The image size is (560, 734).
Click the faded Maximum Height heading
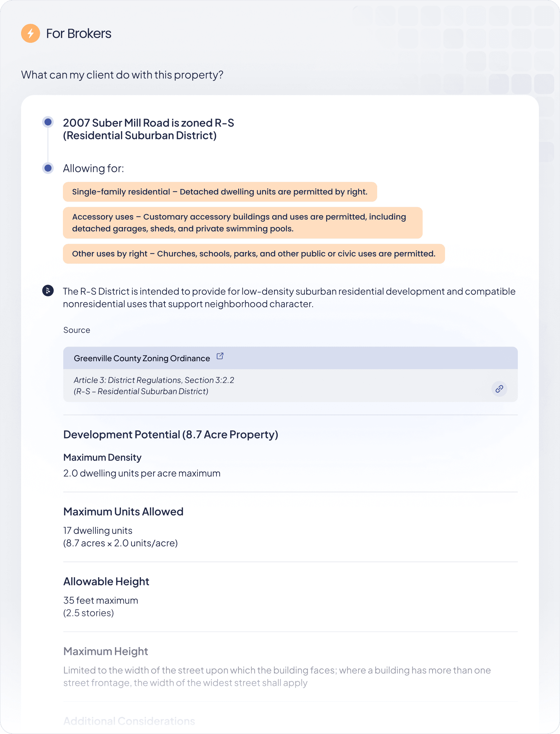(x=106, y=651)
